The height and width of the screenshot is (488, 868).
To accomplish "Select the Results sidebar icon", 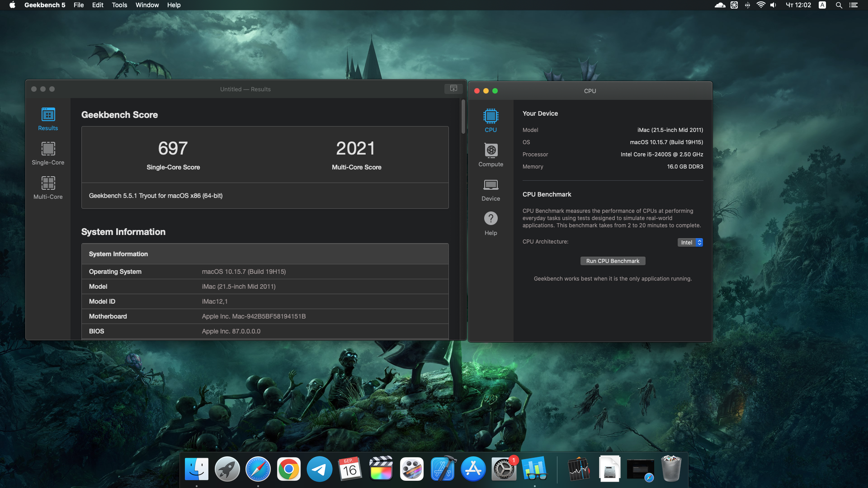I will tap(48, 119).
